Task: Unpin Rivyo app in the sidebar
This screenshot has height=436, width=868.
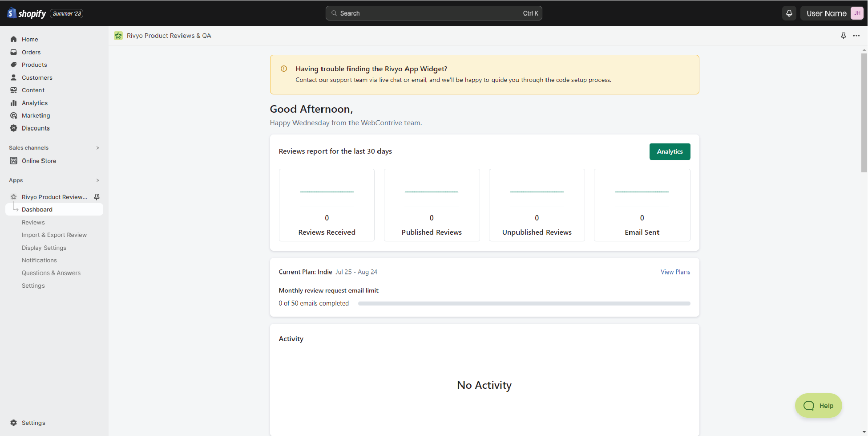Action: 97,197
